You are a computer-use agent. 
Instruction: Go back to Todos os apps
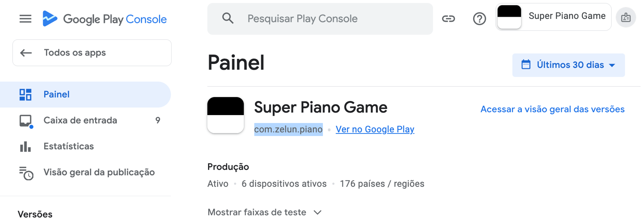[x=92, y=53]
